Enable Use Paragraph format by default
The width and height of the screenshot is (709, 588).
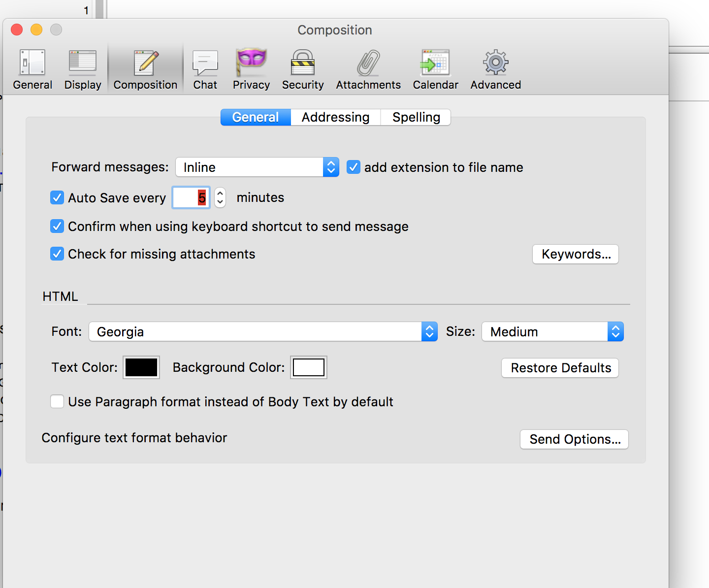point(57,402)
